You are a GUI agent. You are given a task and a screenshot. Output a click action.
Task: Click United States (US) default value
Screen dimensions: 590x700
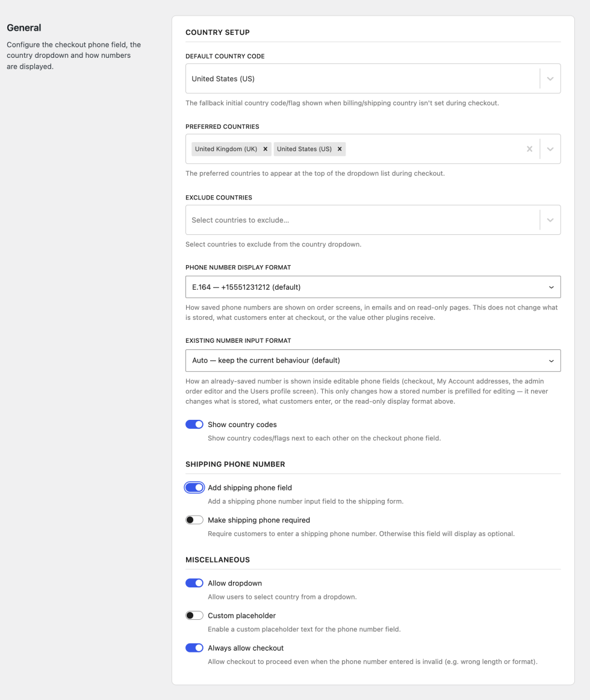pos(223,78)
